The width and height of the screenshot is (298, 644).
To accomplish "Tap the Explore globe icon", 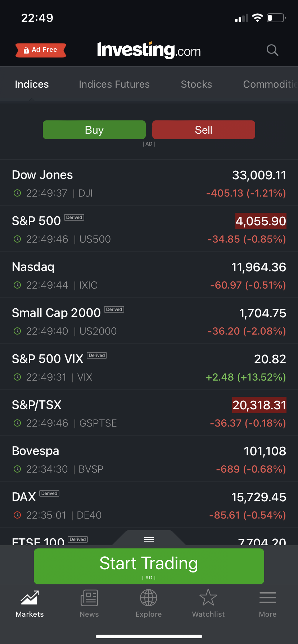I will pyautogui.click(x=149, y=598).
